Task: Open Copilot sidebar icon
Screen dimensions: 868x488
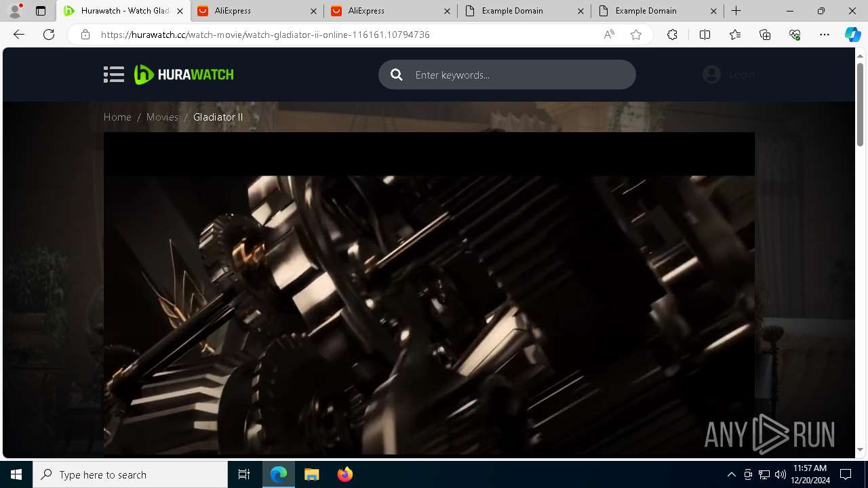Action: 853,35
